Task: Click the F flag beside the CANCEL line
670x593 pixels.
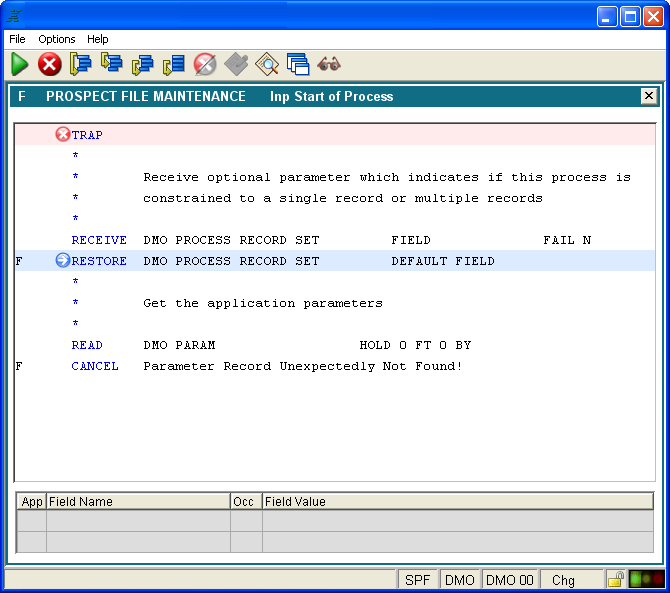Action: coord(19,366)
